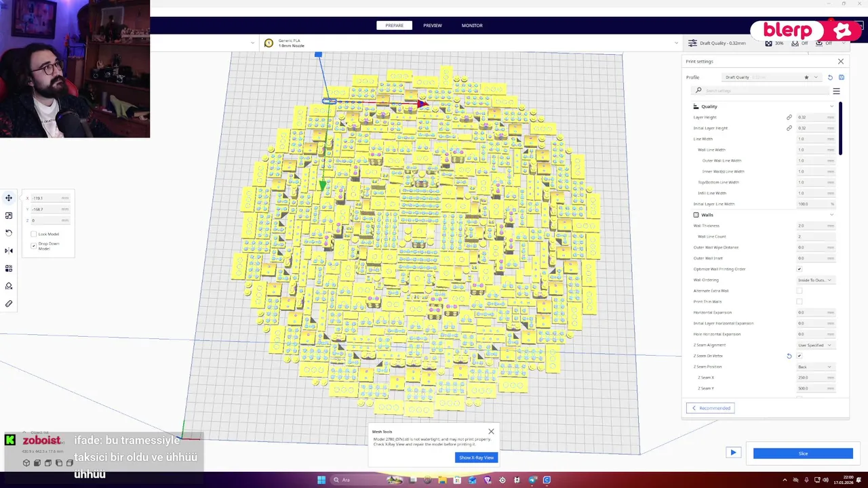This screenshot has height=488, width=868.
Task: Select the Mirror tool in left toolbar
Action: tap(9, 251)
